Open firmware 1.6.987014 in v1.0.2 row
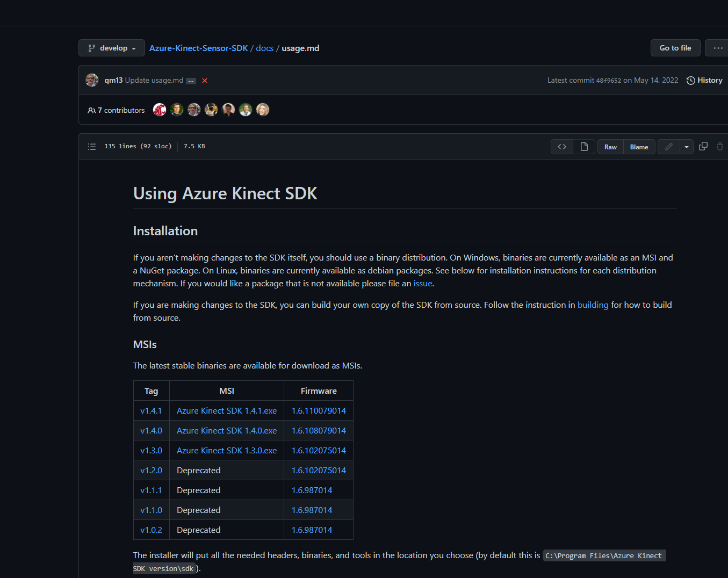The width and height of the screenshot is (728, 578). (x=312, y=530)
